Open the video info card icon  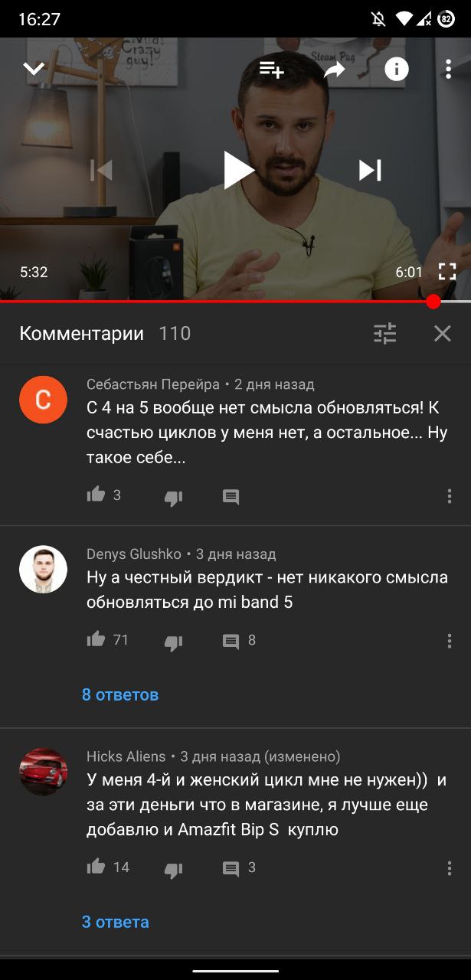pos(396,70)
